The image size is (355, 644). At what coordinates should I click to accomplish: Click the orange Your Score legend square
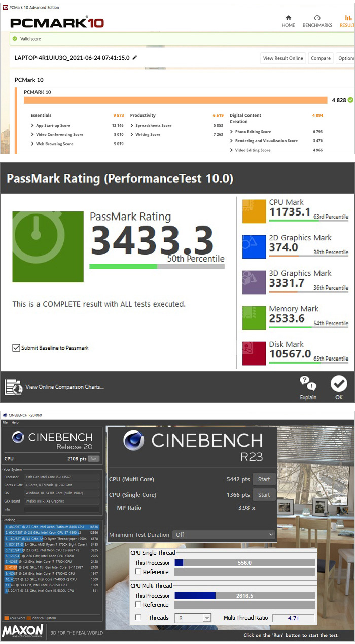(6, 618)
